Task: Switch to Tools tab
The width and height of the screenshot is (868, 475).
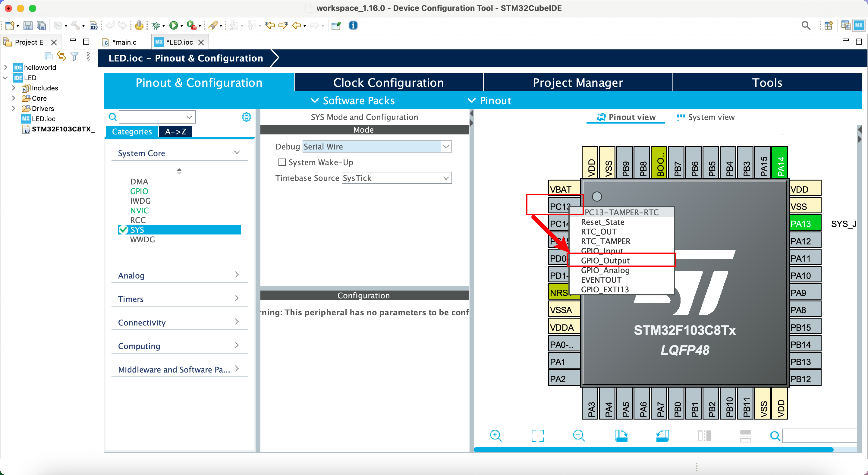Action: pos(767,83)
